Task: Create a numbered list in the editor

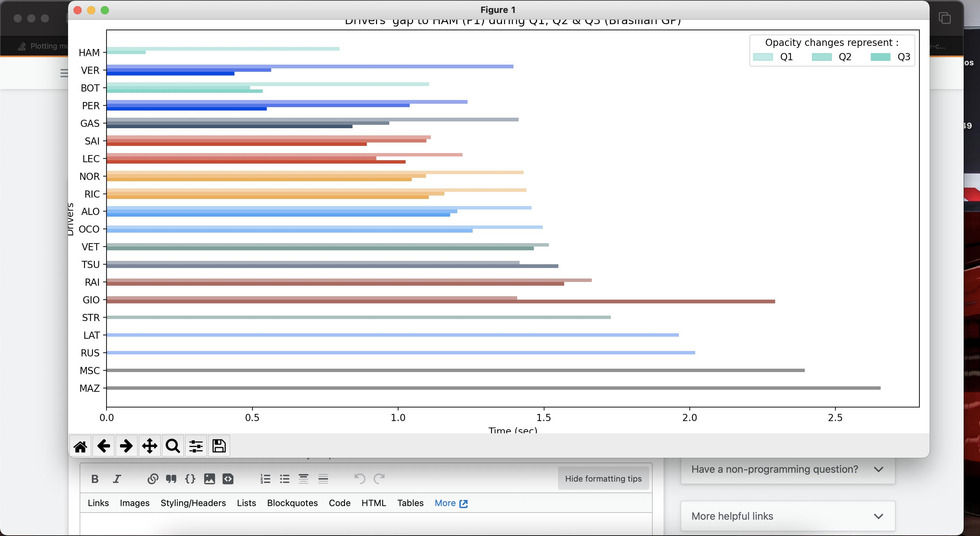Action: 265,479
